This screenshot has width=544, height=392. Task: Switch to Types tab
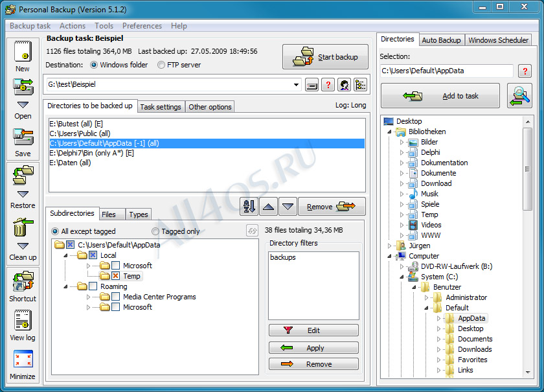click(x=139, y=214)
